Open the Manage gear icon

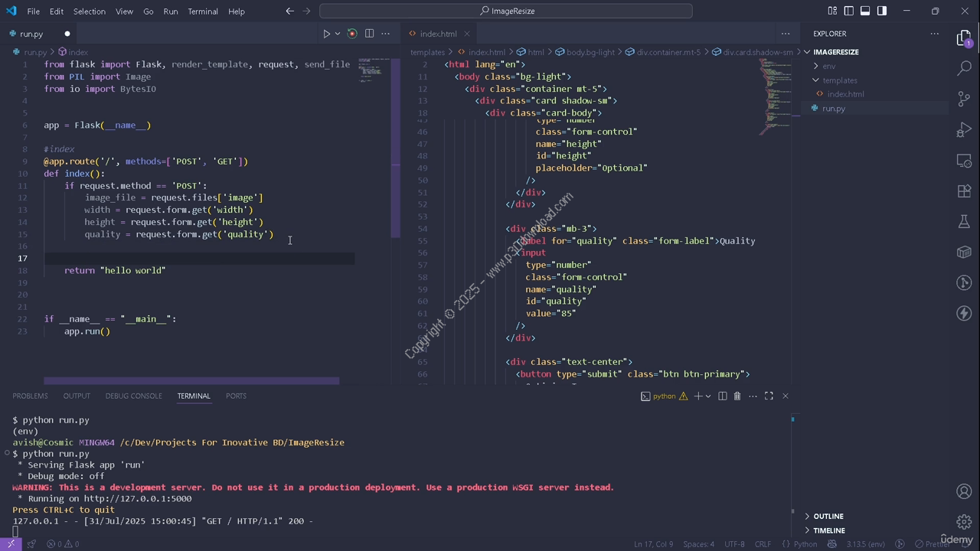click(x=964, y=522)
